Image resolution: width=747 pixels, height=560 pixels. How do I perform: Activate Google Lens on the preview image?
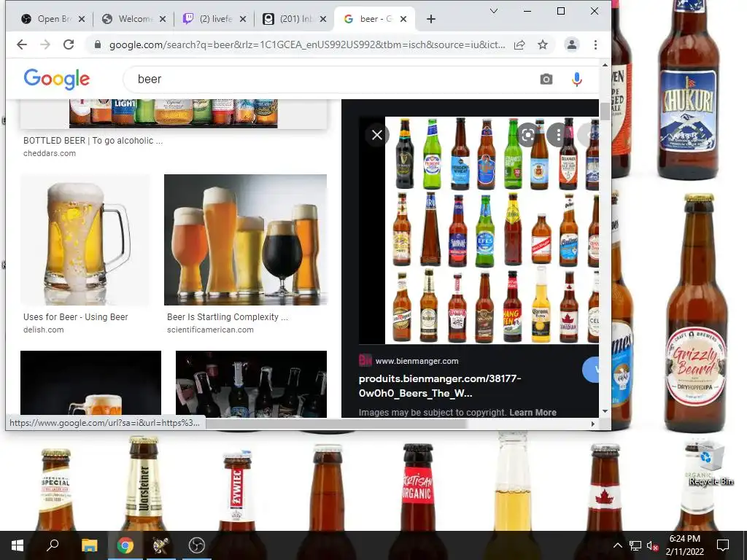pyautogui.click(x=528, y=136)
